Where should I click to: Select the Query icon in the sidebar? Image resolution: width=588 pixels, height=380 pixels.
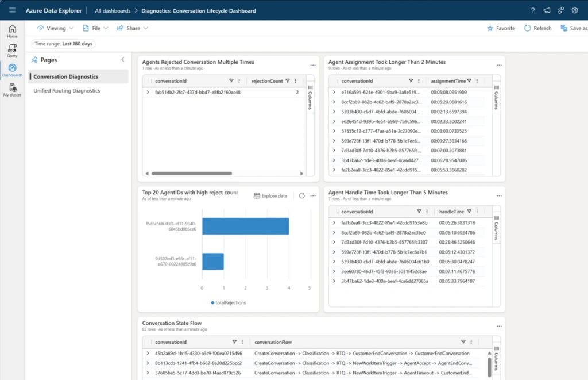tap(11, 51)
